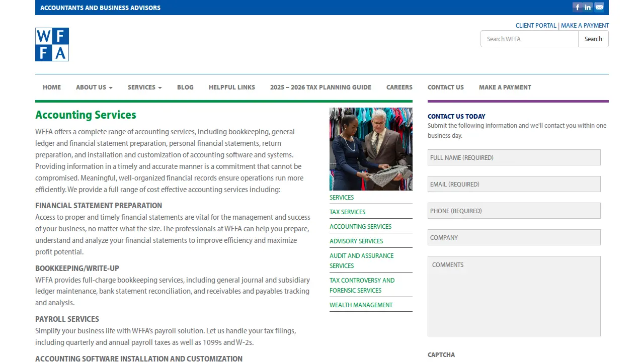
Task: Open the Facebook icon in the header
Action: [577, 7]
